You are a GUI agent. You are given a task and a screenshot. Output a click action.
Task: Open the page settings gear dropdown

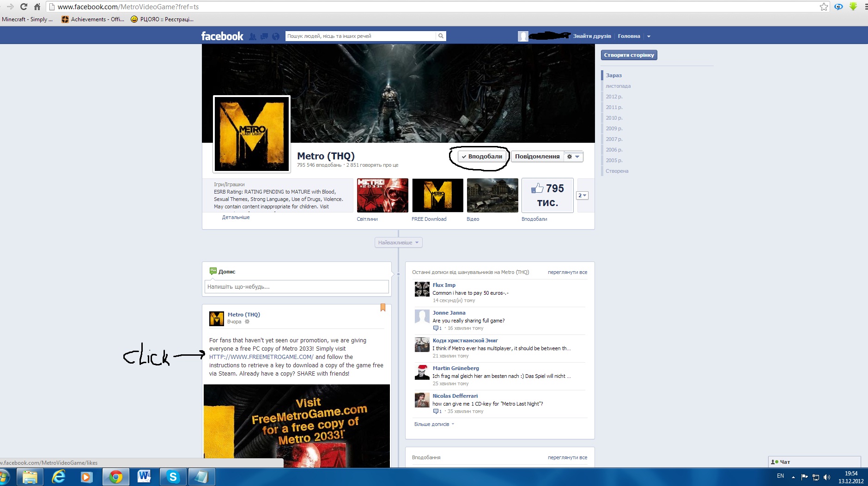[573, 157]
